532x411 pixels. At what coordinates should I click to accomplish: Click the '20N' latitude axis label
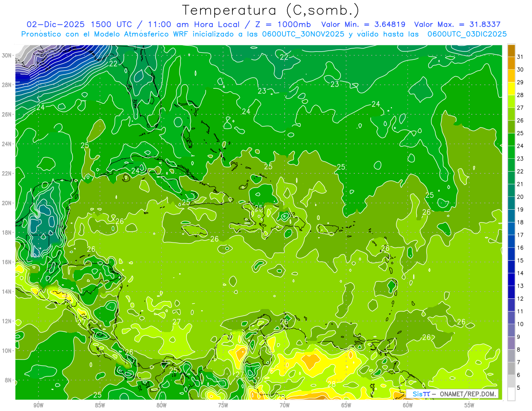[x=7, y=203]
